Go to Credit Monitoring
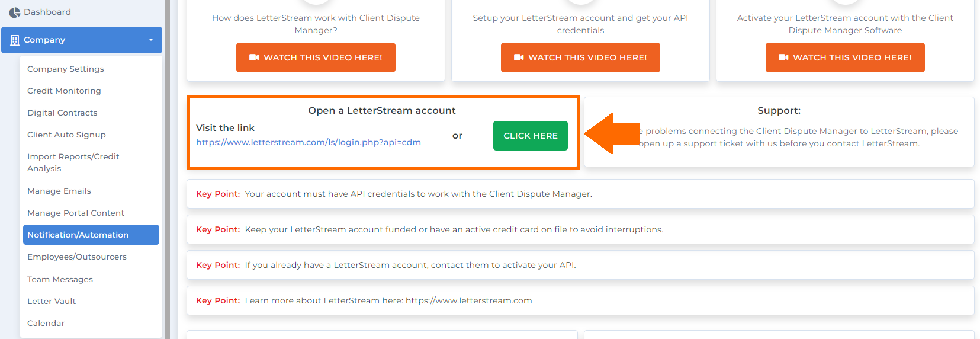This screenshot has height=339, width=980. pos(64,91)
